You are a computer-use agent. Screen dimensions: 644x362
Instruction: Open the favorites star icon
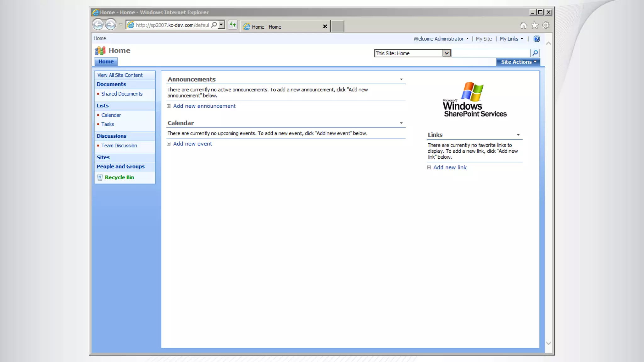[535, 25]
